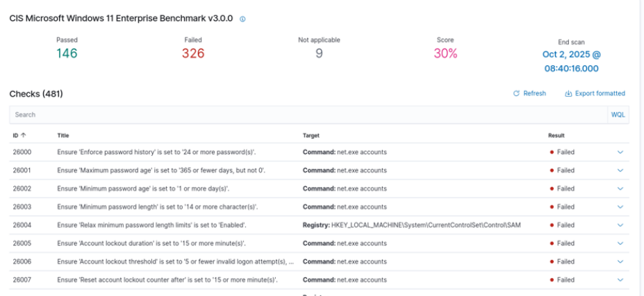Expand check 26002 row chevron
The height and width of the screenshot is (296, 644).
pos(620,188)
